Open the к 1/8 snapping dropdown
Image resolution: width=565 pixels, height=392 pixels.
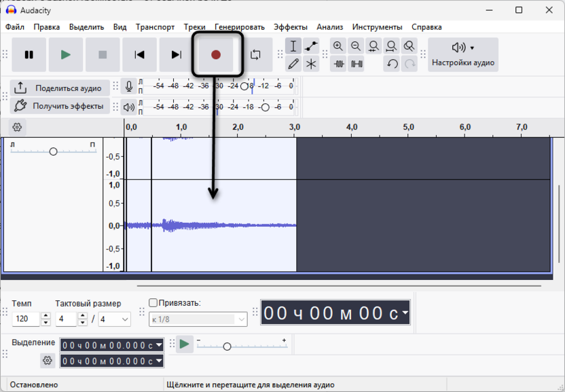coord(198,319)
